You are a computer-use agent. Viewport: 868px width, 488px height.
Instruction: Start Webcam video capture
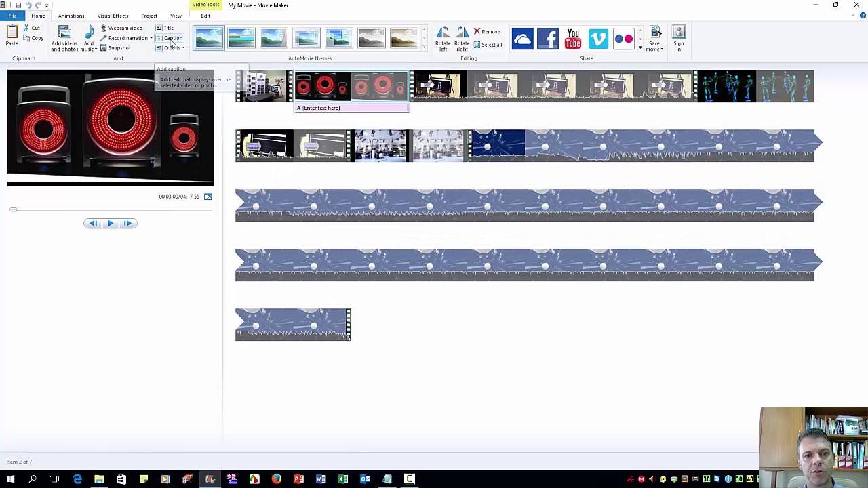pyautogui.click(x=121, y=28)
